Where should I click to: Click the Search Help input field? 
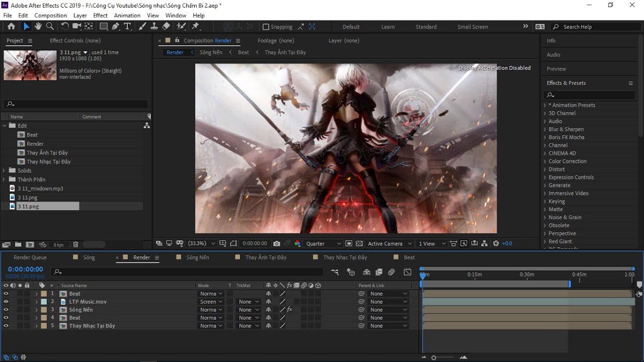click(x=596, y=27)
